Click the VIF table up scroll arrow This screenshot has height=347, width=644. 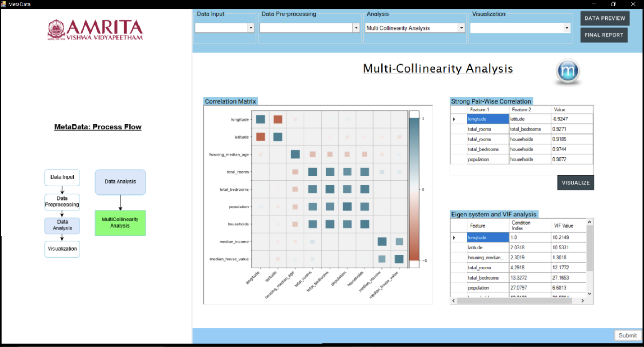pyautogui.click(x=590, y=222)
